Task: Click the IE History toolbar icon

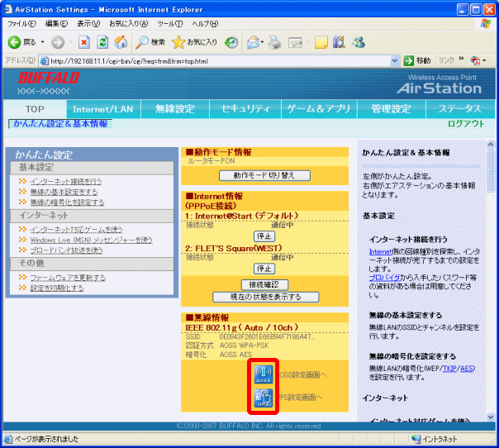Action: pos(232,41)
